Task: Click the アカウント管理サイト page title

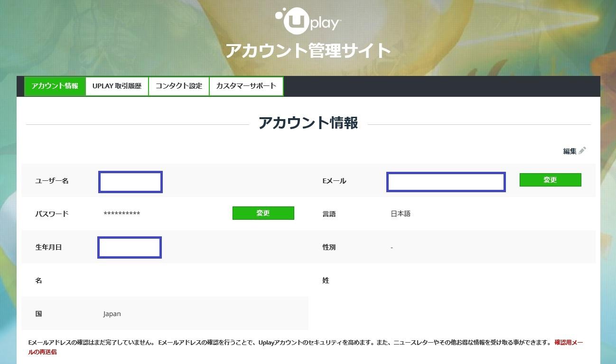Action: (x=308, y=50)
